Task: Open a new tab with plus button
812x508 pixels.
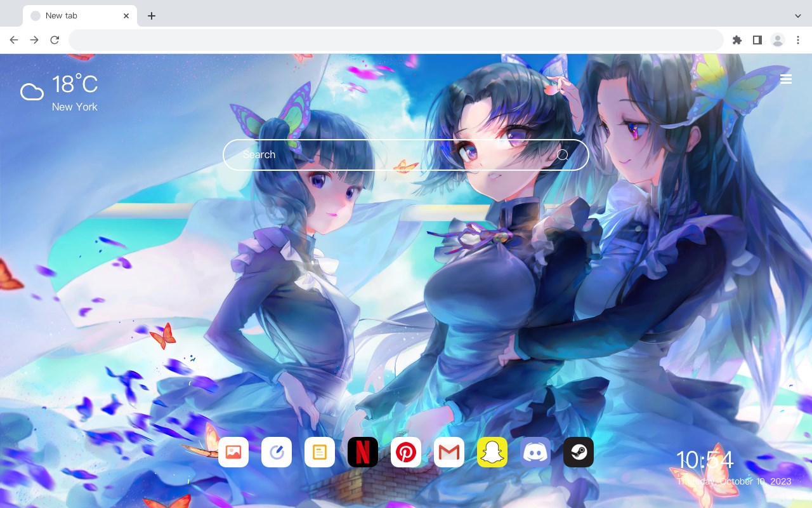Action: (x=151, y=16)
